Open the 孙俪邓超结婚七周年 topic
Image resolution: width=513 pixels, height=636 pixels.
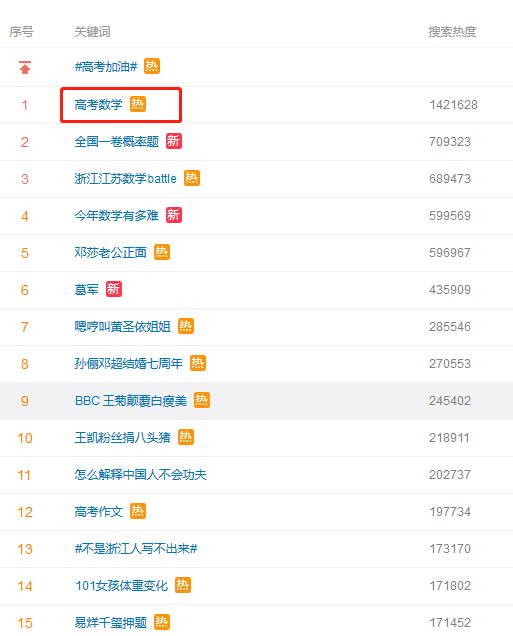point(129,363)
